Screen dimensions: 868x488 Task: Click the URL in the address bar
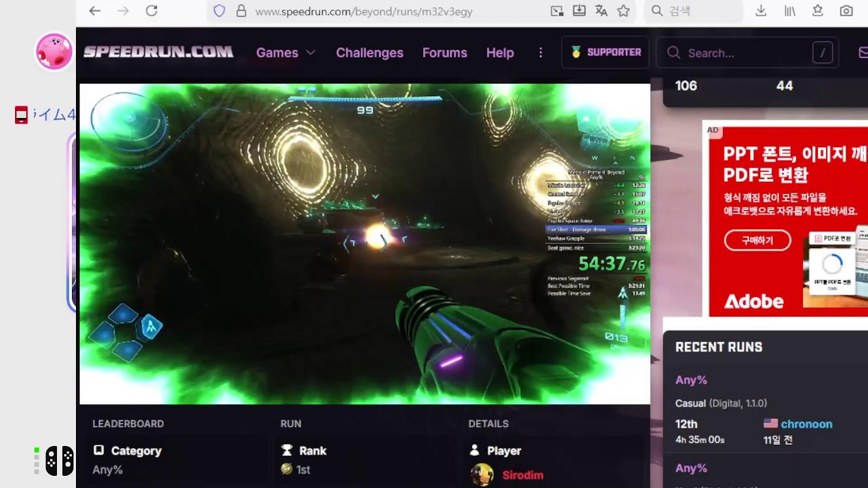coord(364,12)
